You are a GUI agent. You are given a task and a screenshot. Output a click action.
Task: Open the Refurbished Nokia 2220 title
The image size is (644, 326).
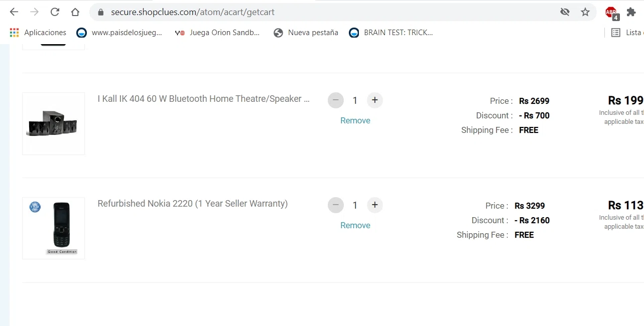tap(193, 204)
